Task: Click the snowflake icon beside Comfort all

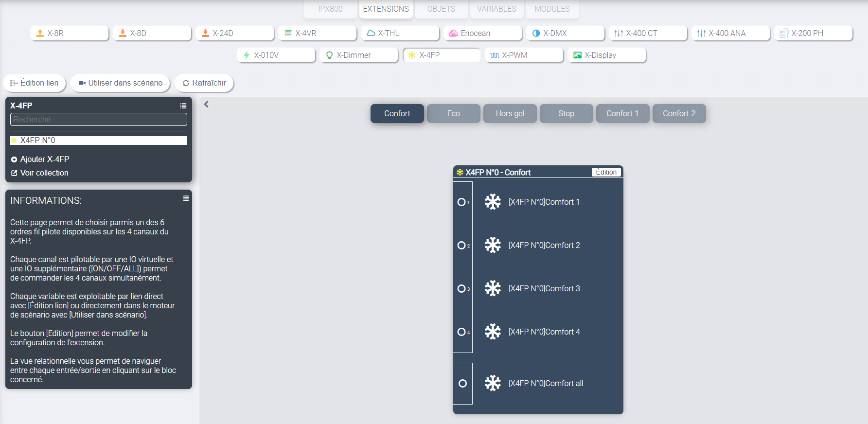Action: pos(493,383)
